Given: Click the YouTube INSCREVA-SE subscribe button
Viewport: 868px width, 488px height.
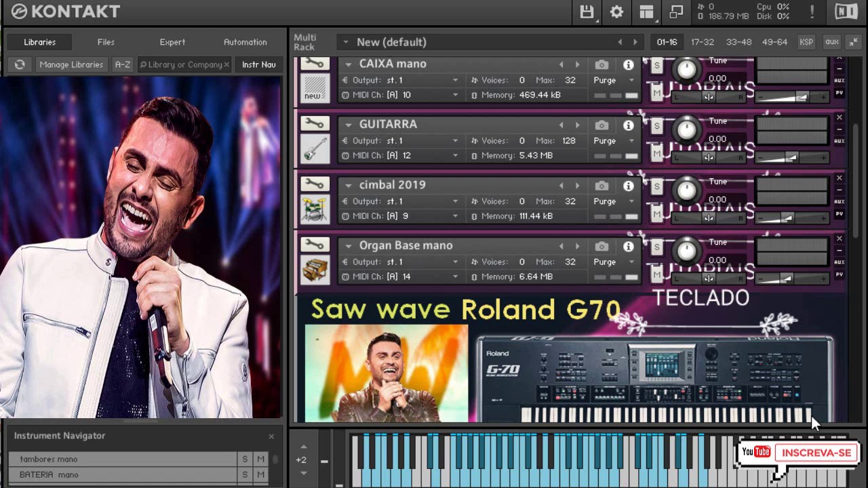Looking at the screenshot, I should coord(816,453).
